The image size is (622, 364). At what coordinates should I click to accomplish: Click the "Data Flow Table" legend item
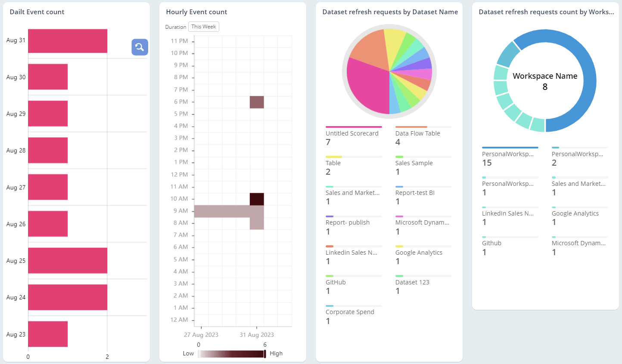[417, 133]
